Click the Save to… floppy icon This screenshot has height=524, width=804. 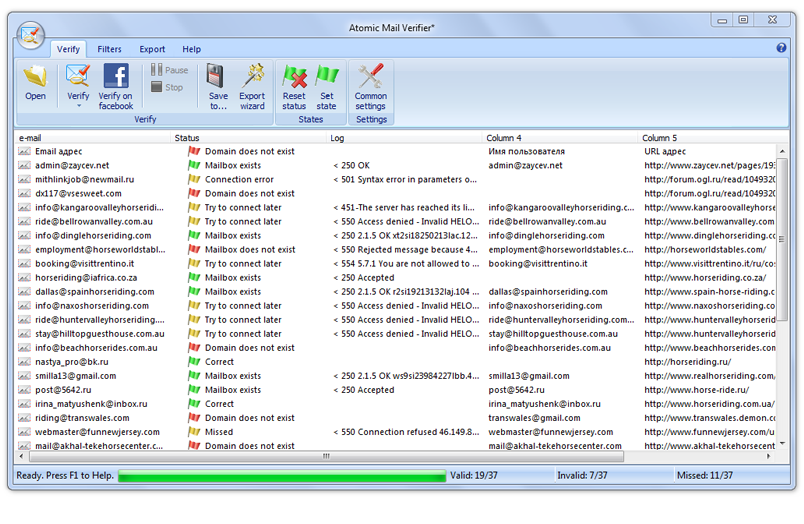[x=217, y=76]
